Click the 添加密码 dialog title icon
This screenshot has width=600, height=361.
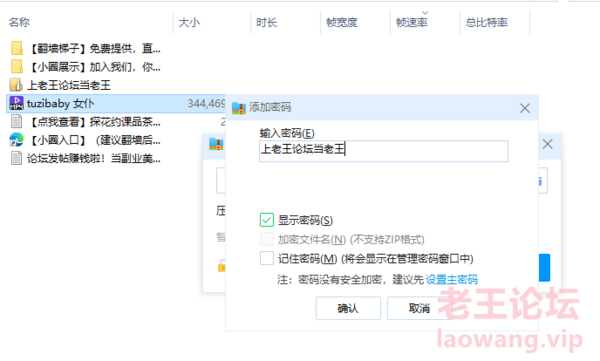point(239,108)
